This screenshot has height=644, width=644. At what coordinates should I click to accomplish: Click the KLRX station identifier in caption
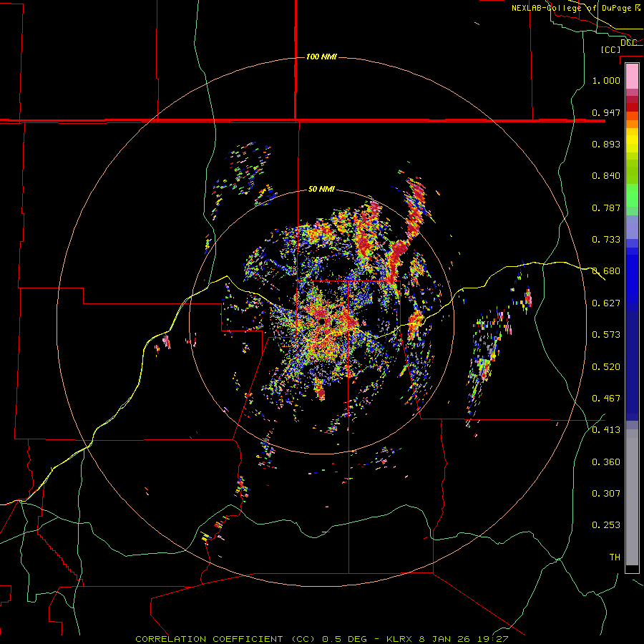399,639
